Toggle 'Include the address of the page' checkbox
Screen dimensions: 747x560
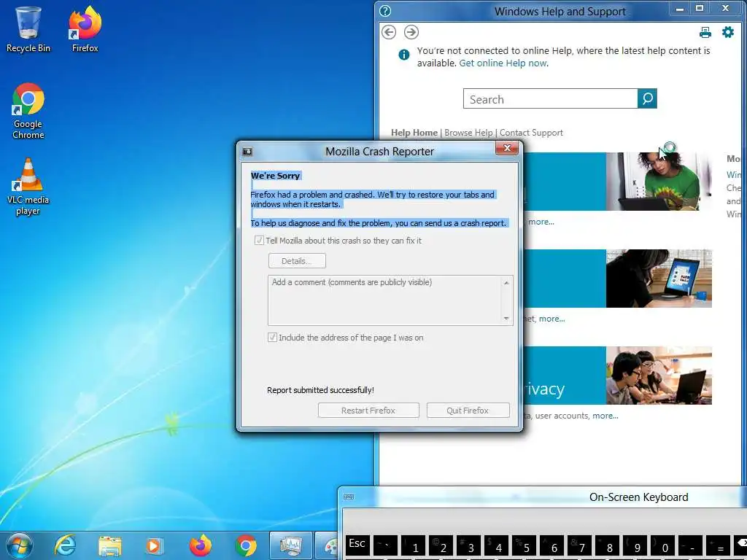tap(273, 338)
